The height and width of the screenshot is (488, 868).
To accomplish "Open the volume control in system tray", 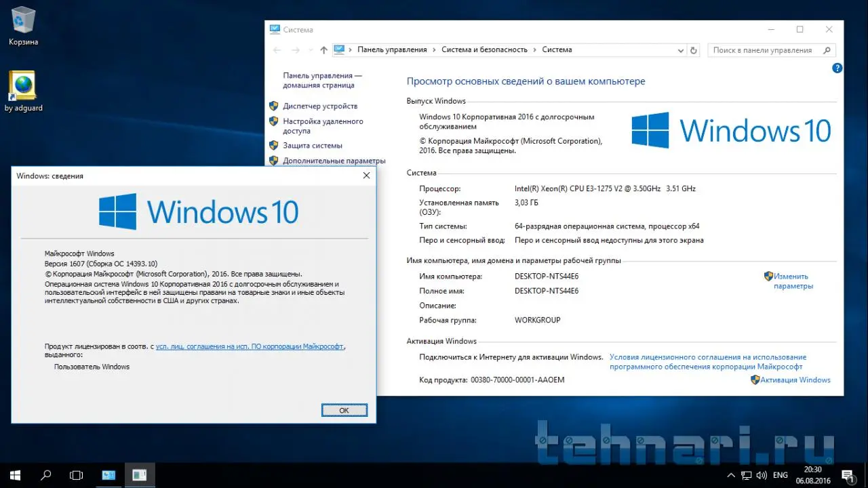I will [762, 475].
